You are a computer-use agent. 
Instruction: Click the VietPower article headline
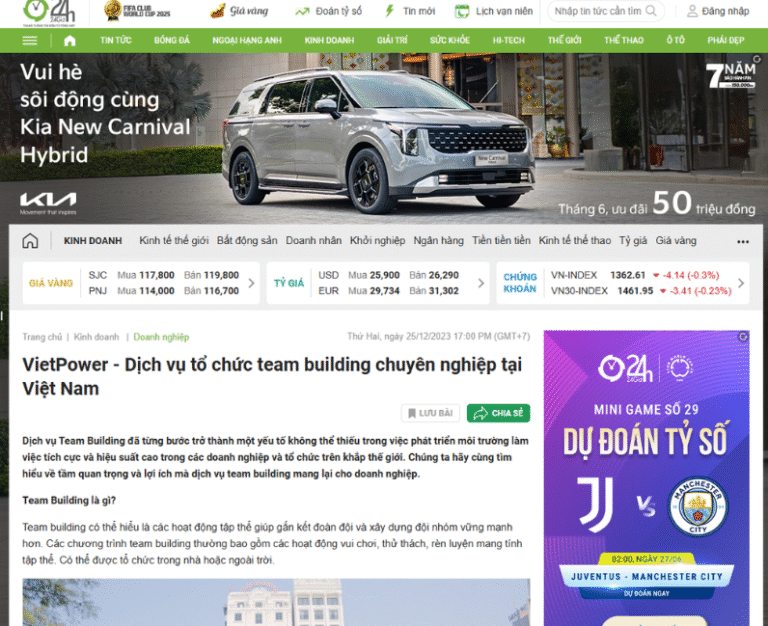pyautogui.click(x=272, y=376)
